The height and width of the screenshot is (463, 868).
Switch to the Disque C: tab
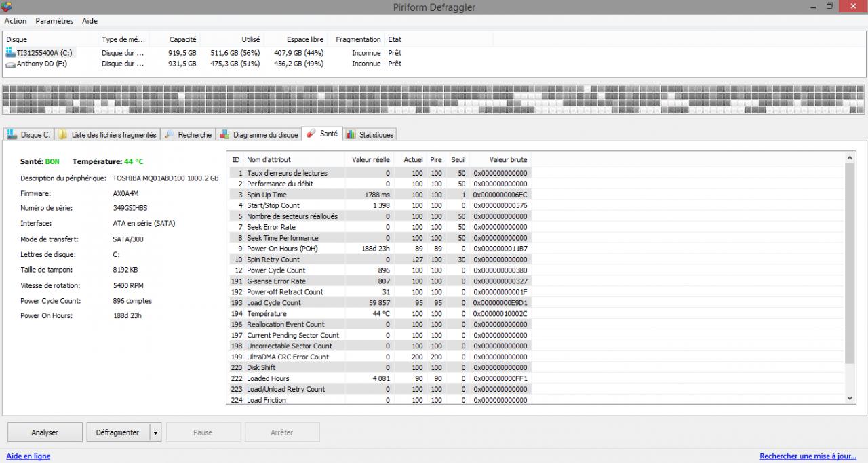pos(28,134)
